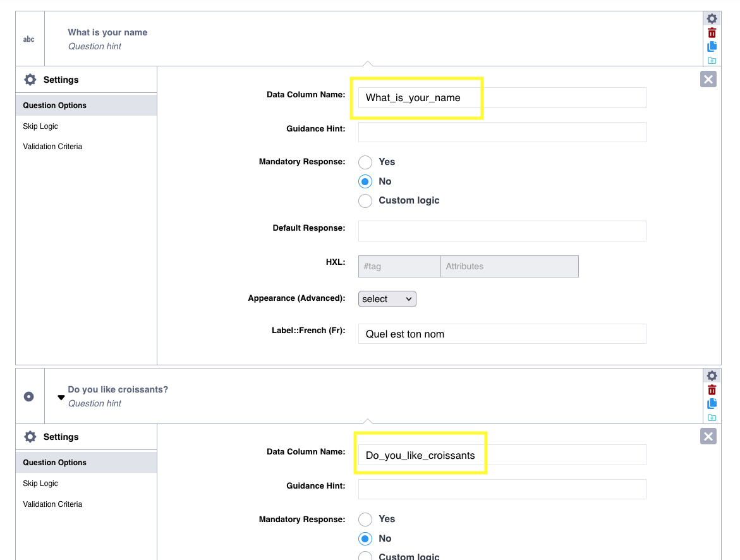Screen dimensions: 740x560
Task: Set Mandatory Response to Yes for name question
Action: (x=365, y=162)
